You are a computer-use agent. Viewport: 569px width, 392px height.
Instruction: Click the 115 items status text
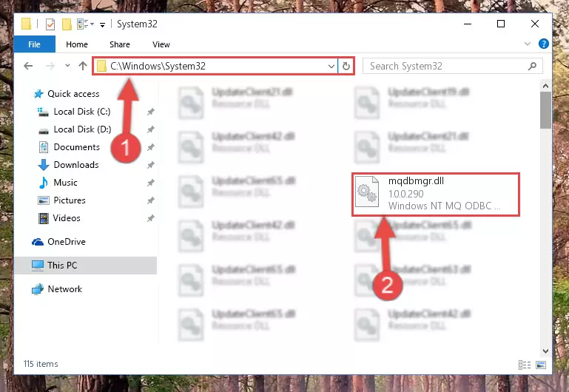point(41,364)
